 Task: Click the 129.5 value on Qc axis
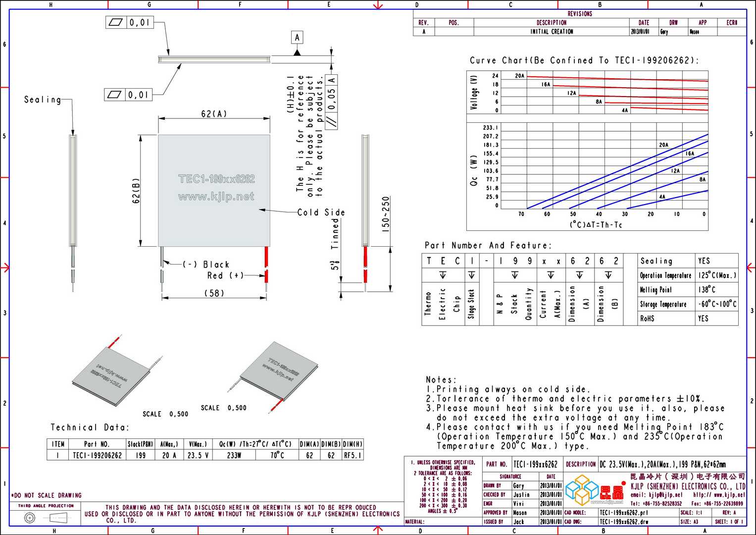[491, 162]
